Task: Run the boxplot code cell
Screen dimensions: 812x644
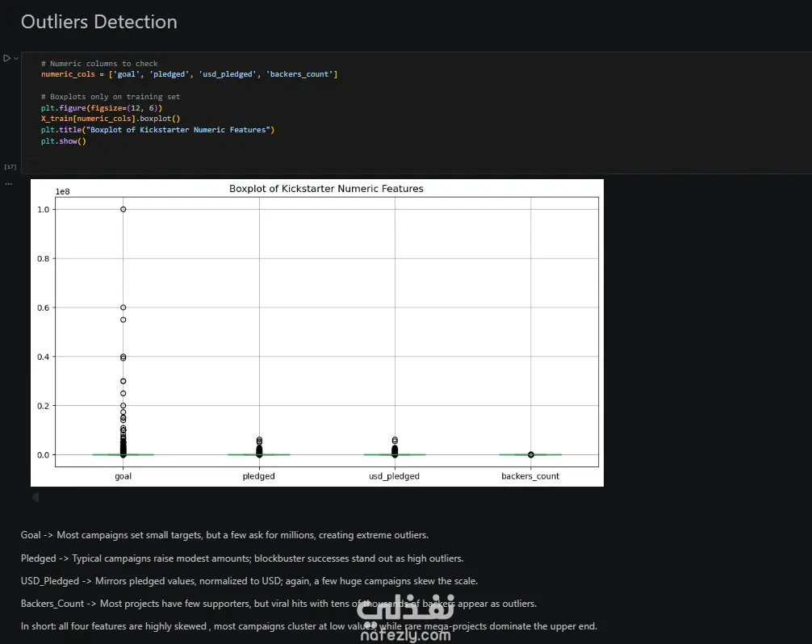Action: point(6,58)
